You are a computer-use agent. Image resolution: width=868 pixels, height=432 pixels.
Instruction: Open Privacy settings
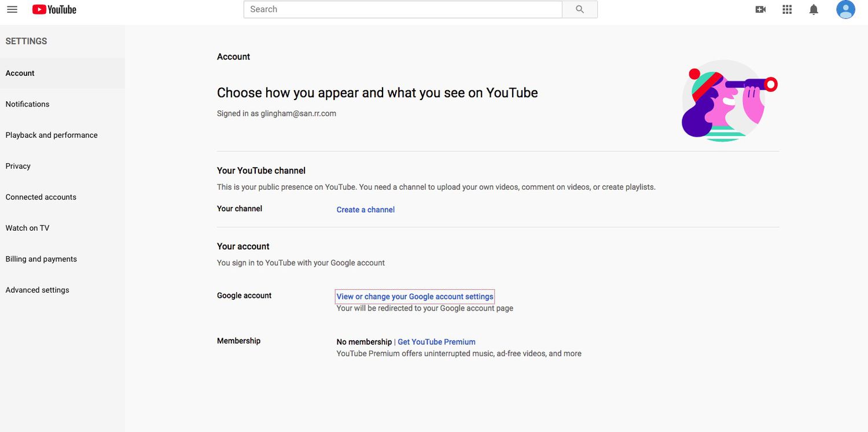[18, 166]
